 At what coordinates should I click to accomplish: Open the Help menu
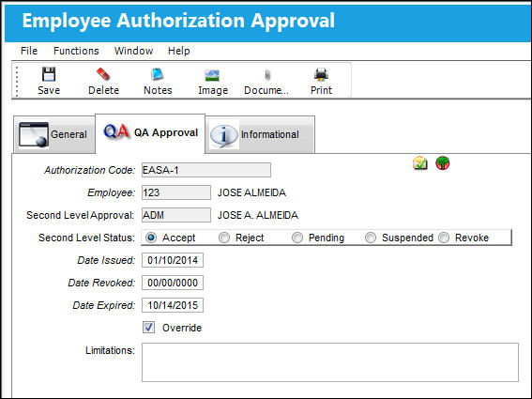pos(179,51)
